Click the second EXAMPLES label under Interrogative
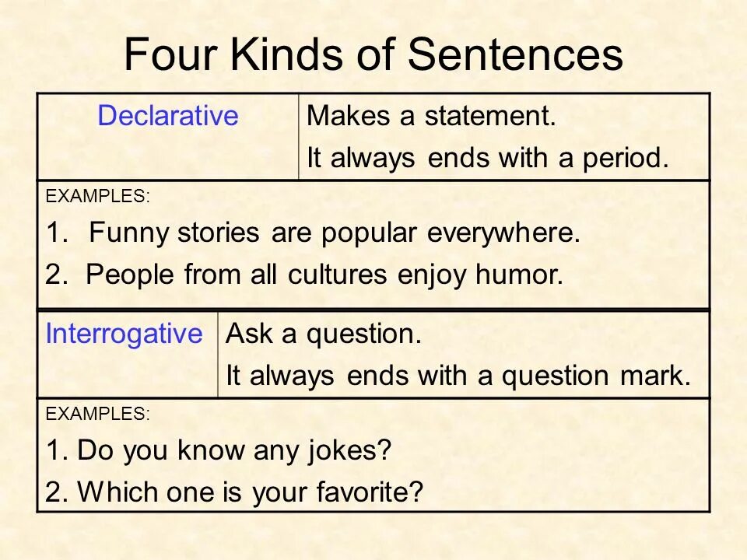The height and width of the screenshot is (560, 747). pyautogui.click(x=98, y=413)
